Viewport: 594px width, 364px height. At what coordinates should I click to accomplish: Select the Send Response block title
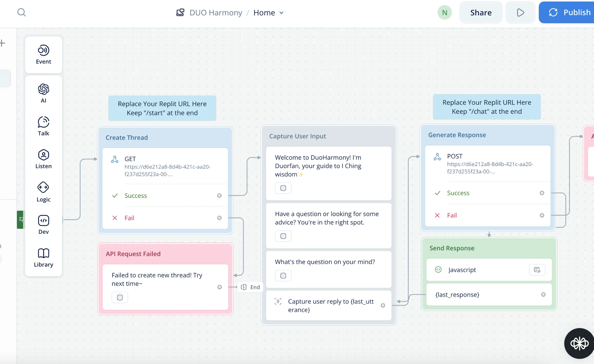(452, 248)
